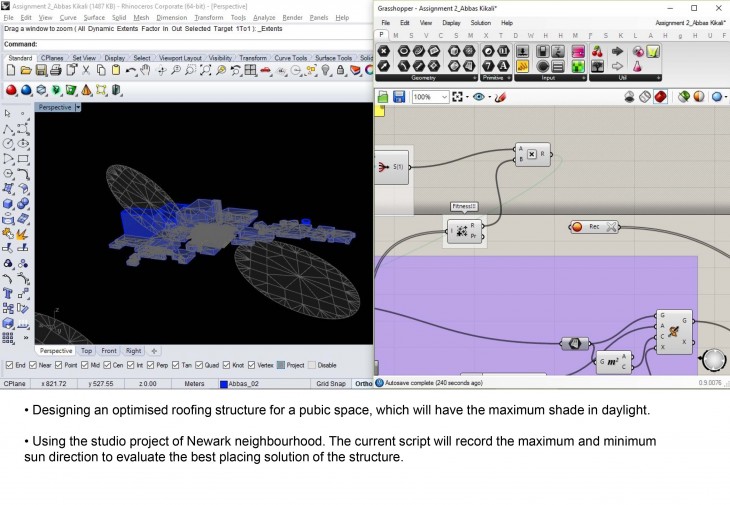The width and height of the screenshot is (730, 505).
Task: Click the red shaded sphere icon in Rhino
Action: click(11, 91)
